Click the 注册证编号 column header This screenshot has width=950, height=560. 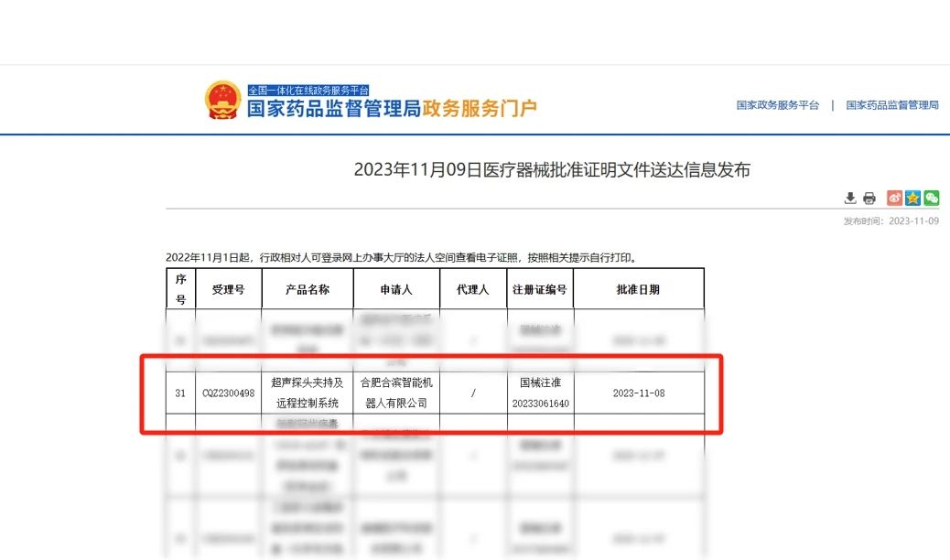[x=540, y=289]
